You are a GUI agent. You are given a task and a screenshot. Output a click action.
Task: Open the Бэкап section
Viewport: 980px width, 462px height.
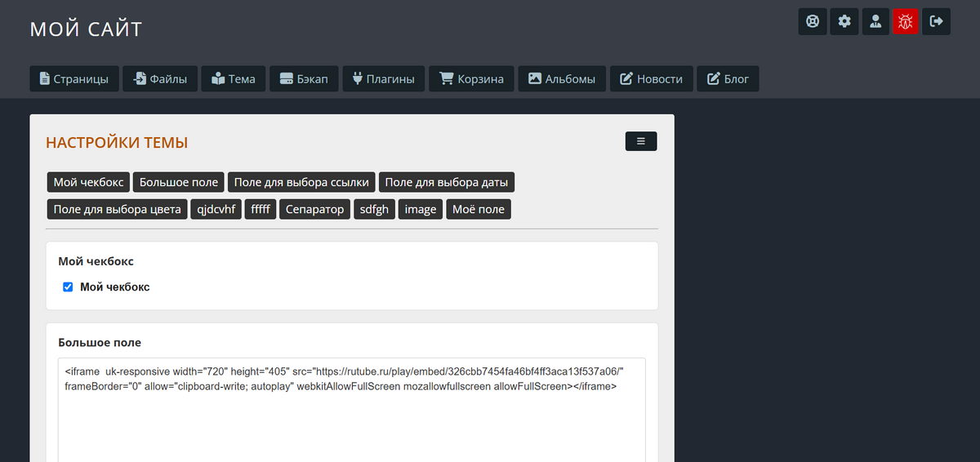pos(304,79)
